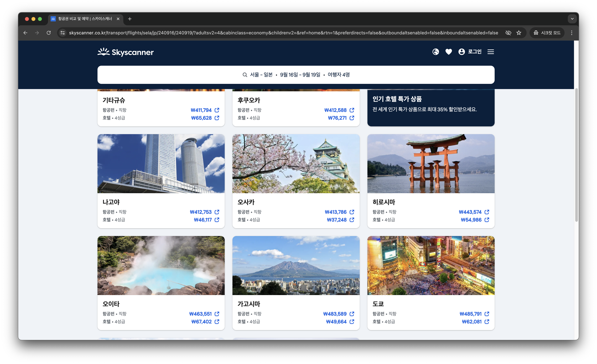Click external link icon beside ₩413,786
The height and width of the screenshot is (364, 597).
click(x=352, y=212)
